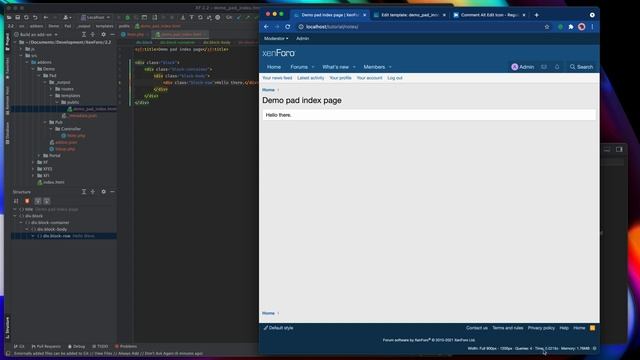Collapse div.block-container node in Structure
Image resolution: width=640 pixels, height=360 pixels.
[x=21, y=222]
